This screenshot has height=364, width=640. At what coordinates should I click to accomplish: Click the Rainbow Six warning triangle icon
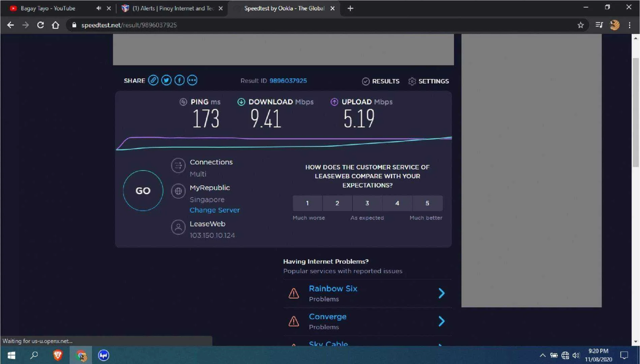click(294, 294)
